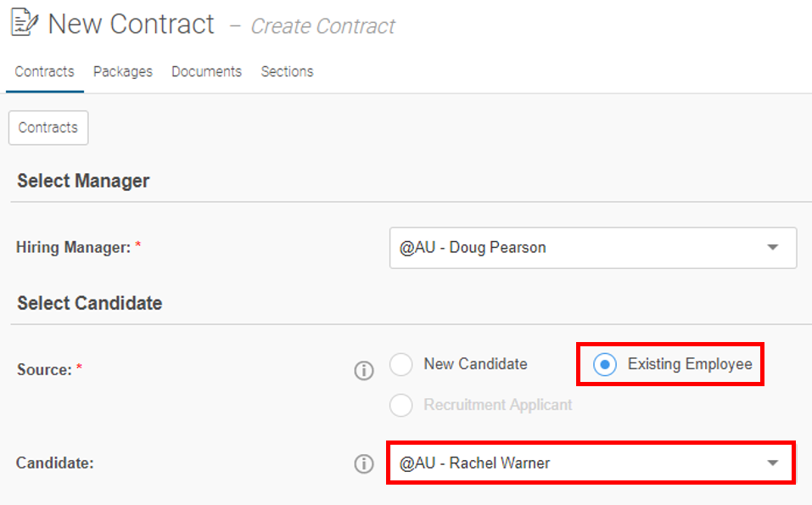Click the Candidate dropdown arrow
Image resolution: width=812 pixels, height=505 pixels.
tap(773, 463)
